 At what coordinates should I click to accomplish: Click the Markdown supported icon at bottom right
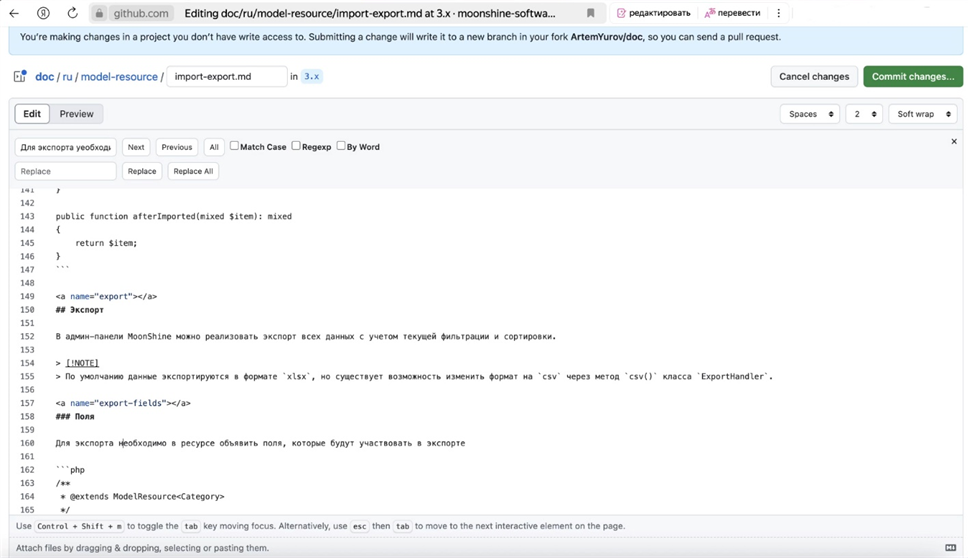click(x=951, y=548)
